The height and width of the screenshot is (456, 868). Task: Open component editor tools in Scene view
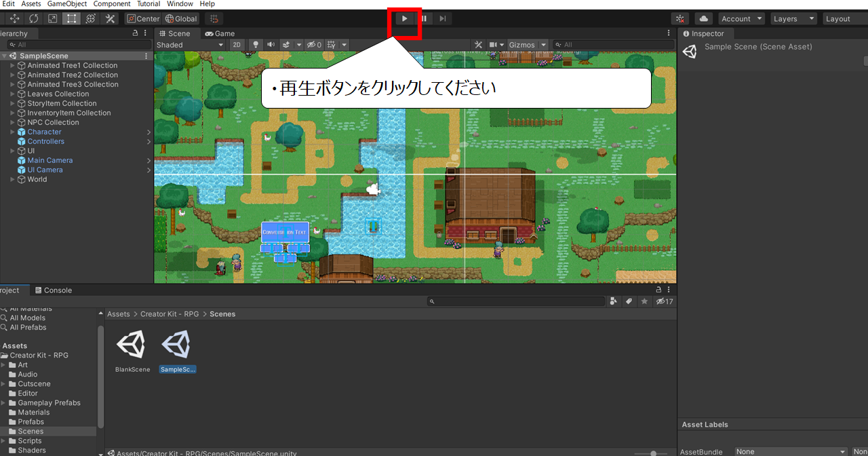click(x=478, y=45)
